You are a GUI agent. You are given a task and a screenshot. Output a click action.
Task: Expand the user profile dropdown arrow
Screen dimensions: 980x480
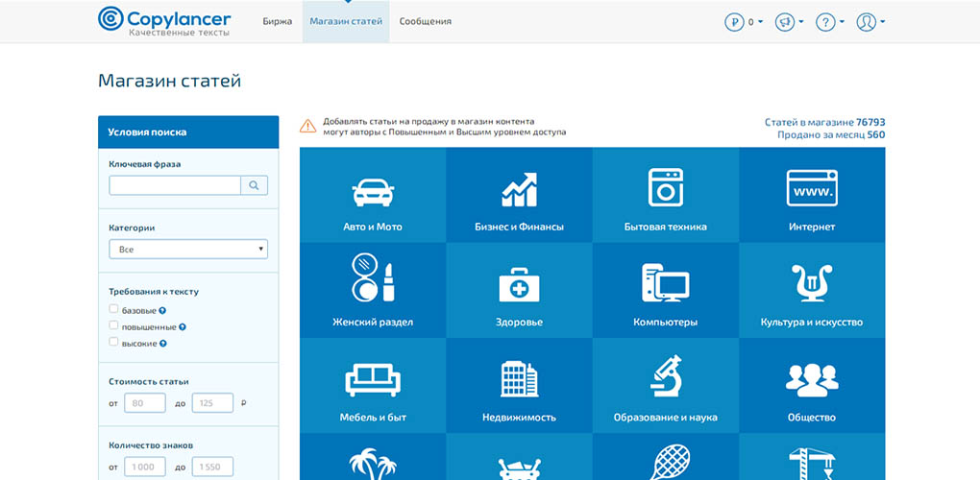(x=883, y=22)
